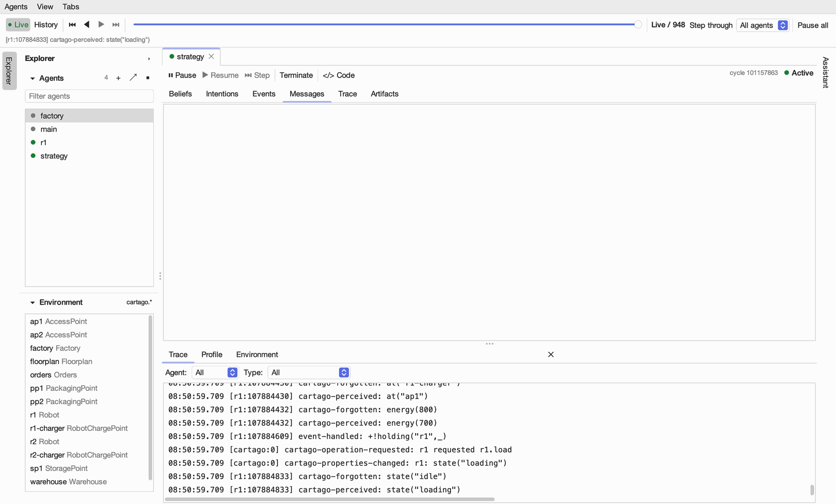This screenshot has width=836, height=504.
Task: Open the Artifacts tab
Action: coord(385,94)
